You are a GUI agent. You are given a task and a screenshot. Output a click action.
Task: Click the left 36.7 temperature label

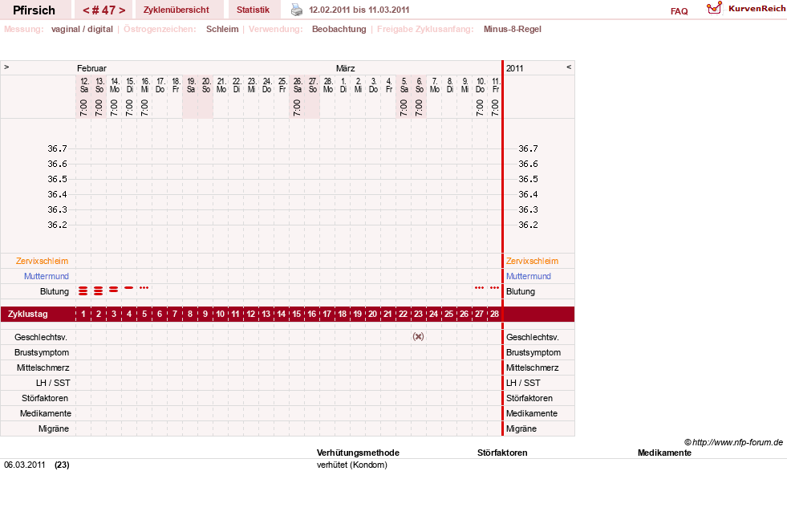point(57,148)
